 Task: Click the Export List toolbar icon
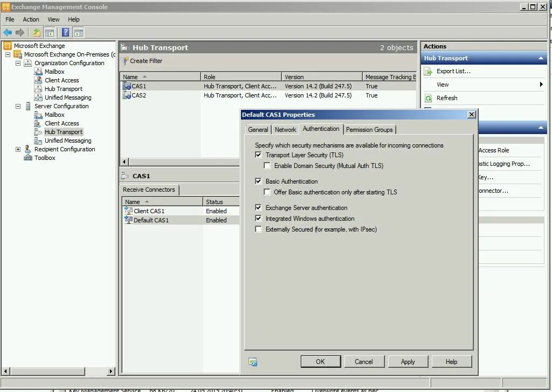[36, 32]
